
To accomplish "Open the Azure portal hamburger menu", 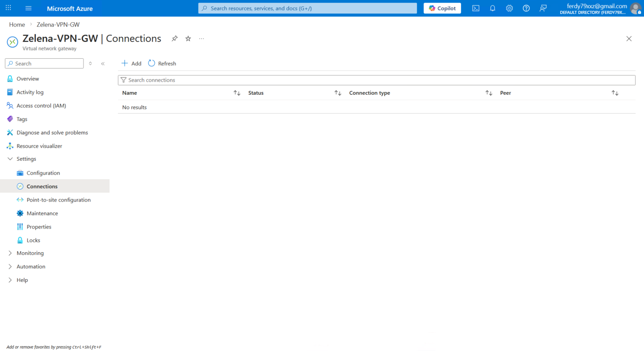I will (29, 8).
